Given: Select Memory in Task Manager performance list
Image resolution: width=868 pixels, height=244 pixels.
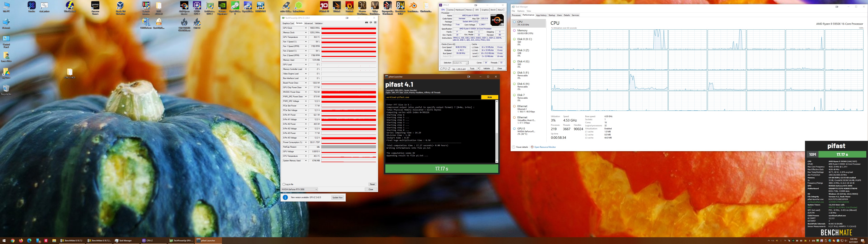Looking at the screenshot, I should (528, 32).
